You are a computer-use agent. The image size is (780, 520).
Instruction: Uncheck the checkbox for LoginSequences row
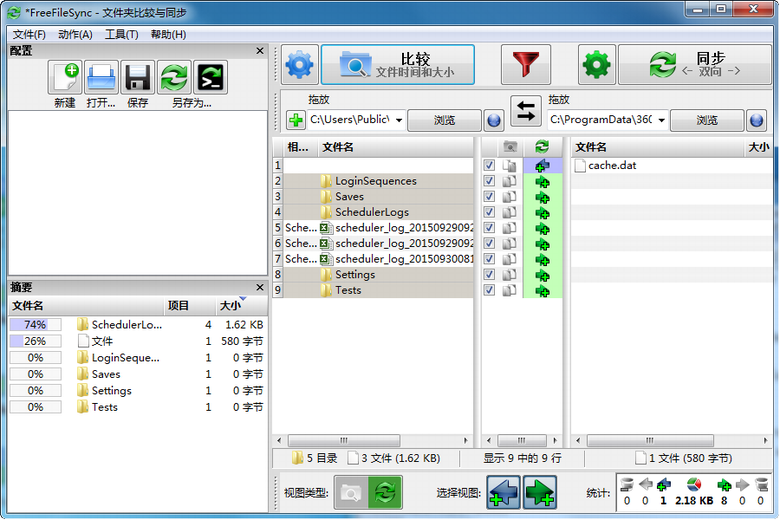pyautogui.click(x=489, y=181)
